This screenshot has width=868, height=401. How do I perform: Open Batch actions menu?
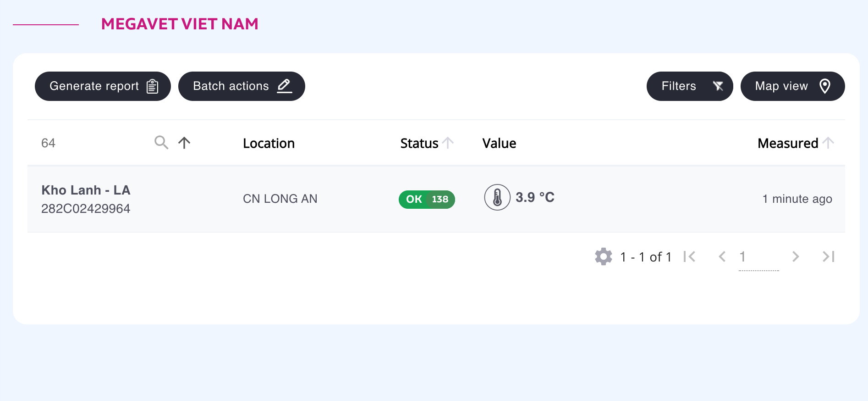(242, 86)
